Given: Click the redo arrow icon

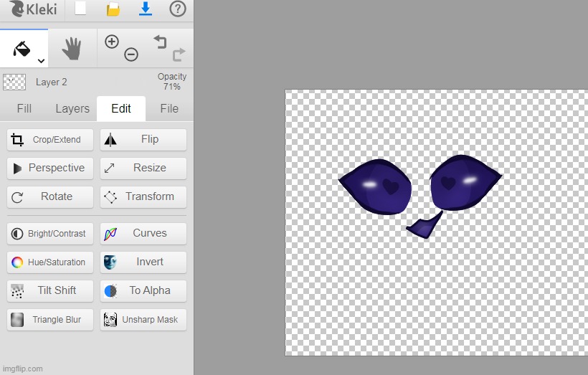Looking at the screenshot, I should pyautogui.click(x=179, y=54).
